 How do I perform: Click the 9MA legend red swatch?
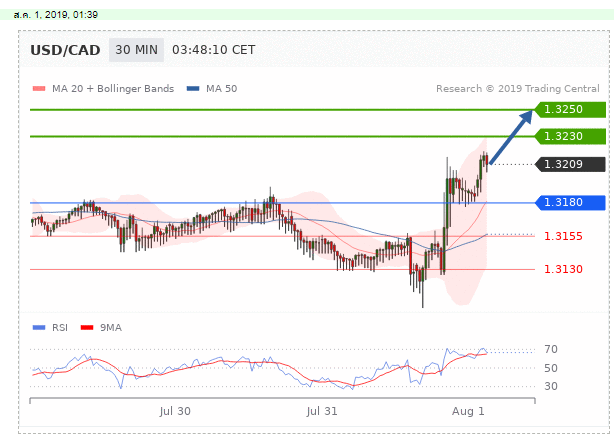[87, 327]
